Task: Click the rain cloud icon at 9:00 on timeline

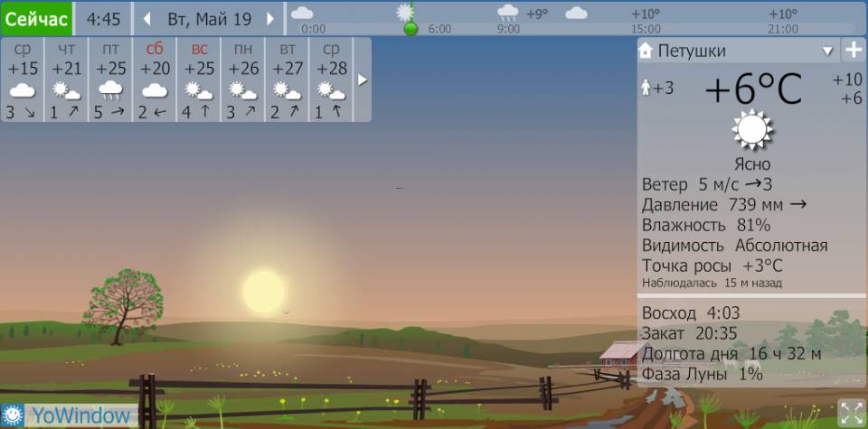Action: pyautogui.click(x=508, y=13)
